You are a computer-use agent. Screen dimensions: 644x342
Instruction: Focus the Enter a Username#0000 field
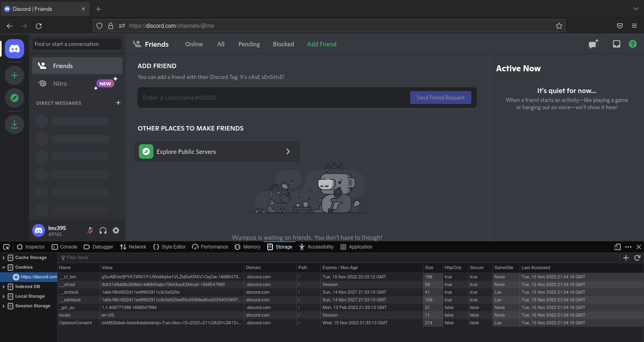tap(274, 97)
